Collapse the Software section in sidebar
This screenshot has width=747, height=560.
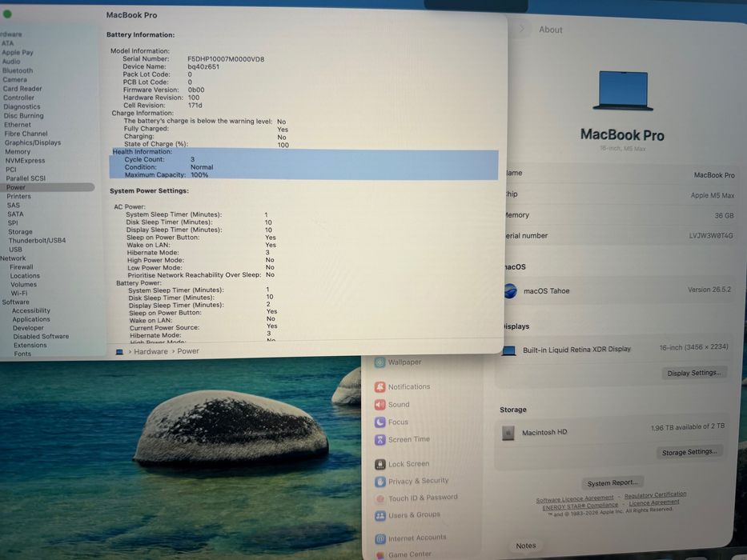pyautogui.click(x=15, y=302)
